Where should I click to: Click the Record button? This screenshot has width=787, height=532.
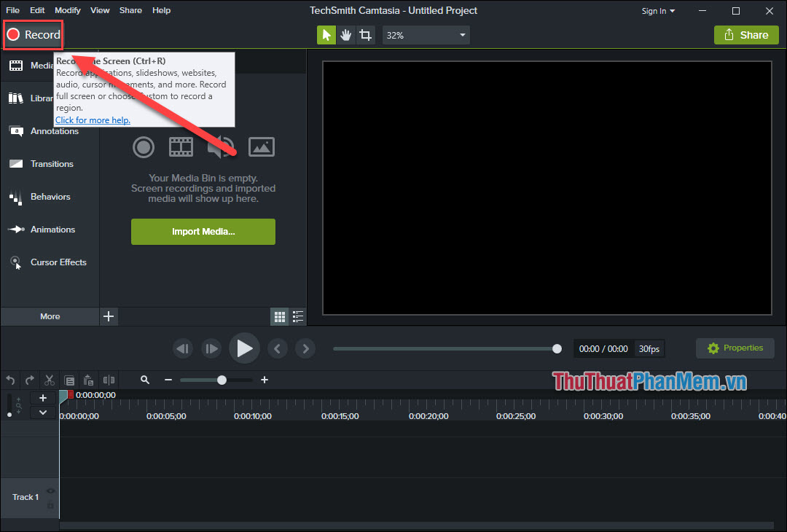click(33, 34)
